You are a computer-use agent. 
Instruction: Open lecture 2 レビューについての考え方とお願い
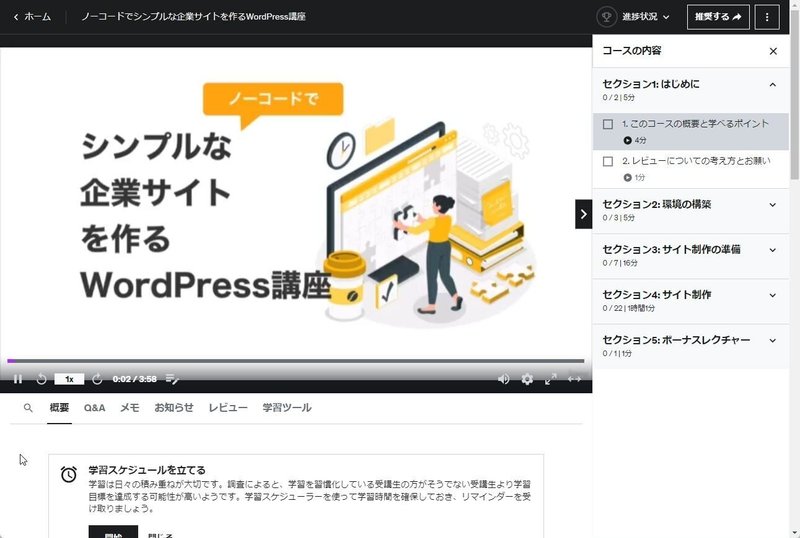click(690, 169)
